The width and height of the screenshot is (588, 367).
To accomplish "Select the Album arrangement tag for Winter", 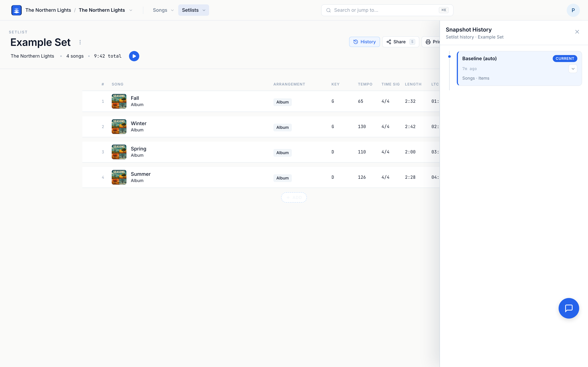I will (x=282, y=127).
